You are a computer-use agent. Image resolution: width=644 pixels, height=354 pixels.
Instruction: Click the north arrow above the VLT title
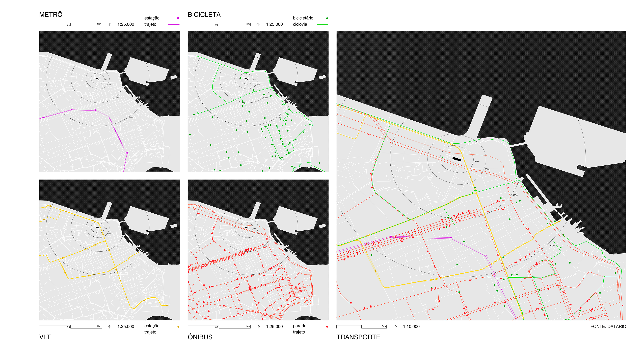click(x=110, y=326)
